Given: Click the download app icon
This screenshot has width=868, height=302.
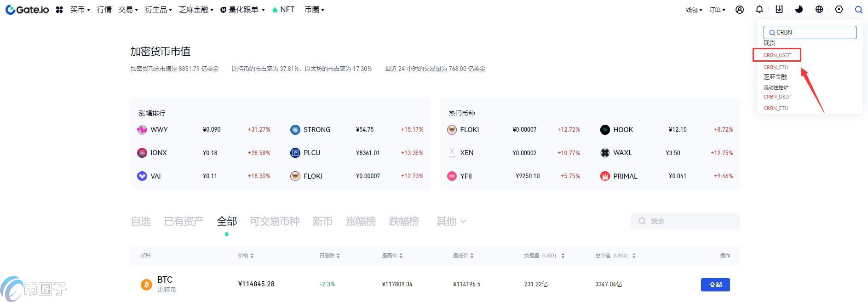Looking at the screenshot, I should [x=779, y=10].
